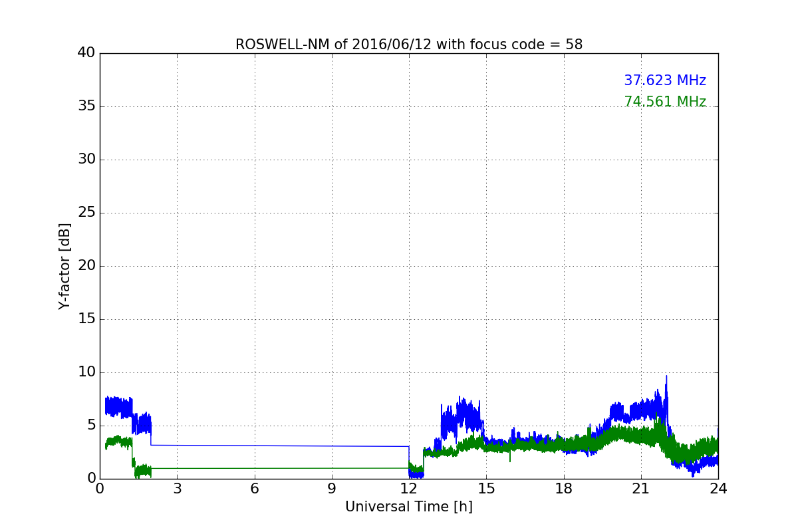Click y-axis tick label 5
798x532 pixels.
[x=91, y=426]
